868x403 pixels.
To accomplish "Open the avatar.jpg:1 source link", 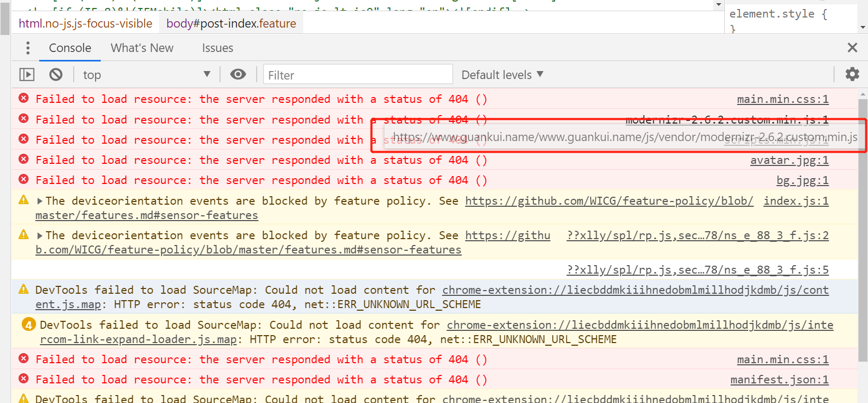I will 789,160.
